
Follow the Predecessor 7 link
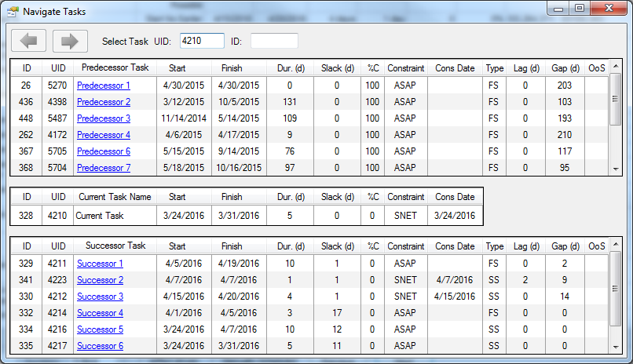(104, 168)
